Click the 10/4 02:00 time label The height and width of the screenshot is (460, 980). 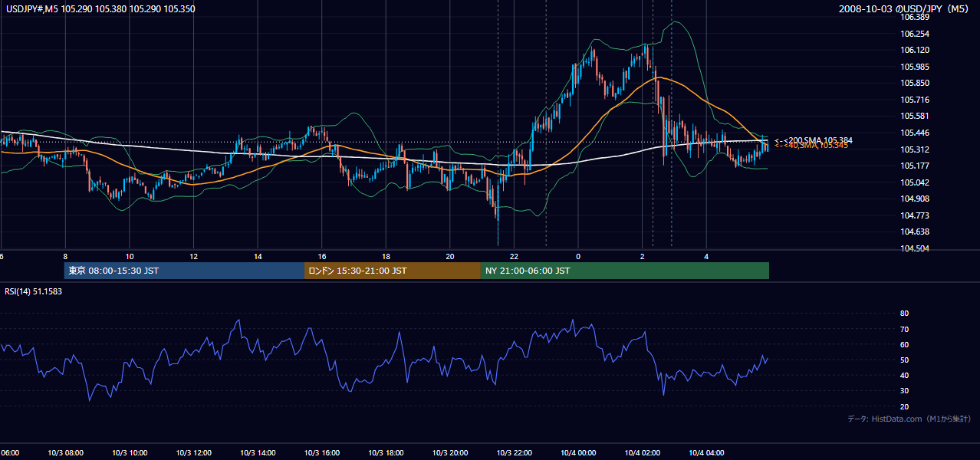[643, 452]
